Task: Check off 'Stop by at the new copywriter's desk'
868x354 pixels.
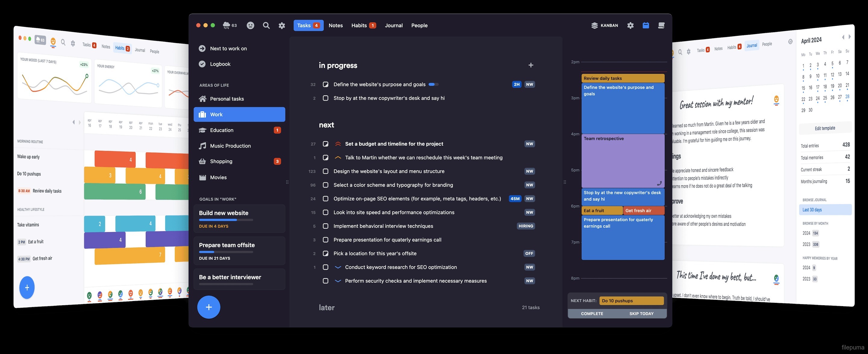Action: [325, 98]
